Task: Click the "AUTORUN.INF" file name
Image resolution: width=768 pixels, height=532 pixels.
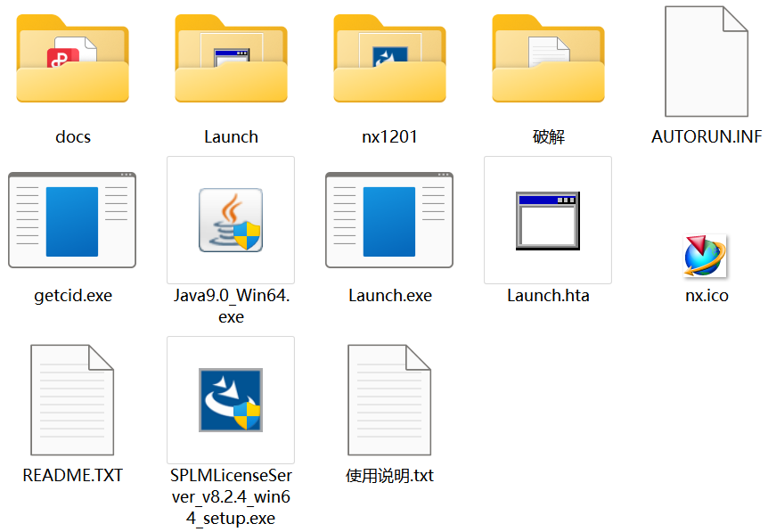Action: click(707, 136)
